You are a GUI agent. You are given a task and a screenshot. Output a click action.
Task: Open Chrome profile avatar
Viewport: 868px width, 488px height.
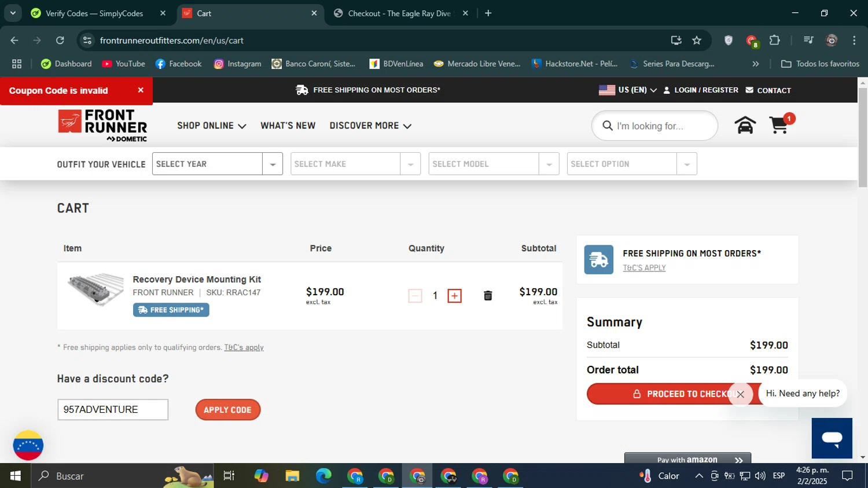(x=832, y=40)
